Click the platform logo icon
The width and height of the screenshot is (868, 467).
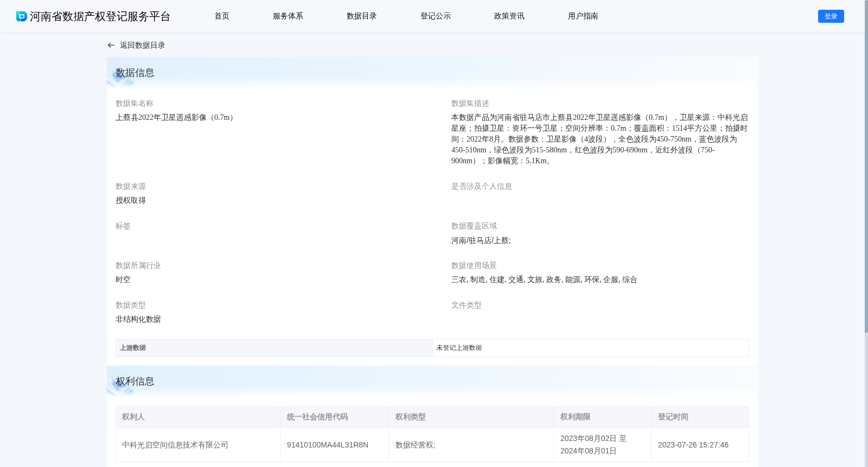[22, 16]
